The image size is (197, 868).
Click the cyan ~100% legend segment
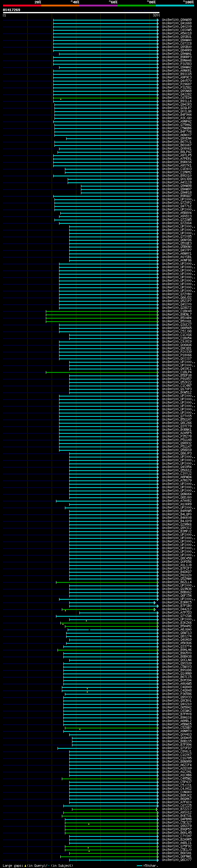coord(175,6)
